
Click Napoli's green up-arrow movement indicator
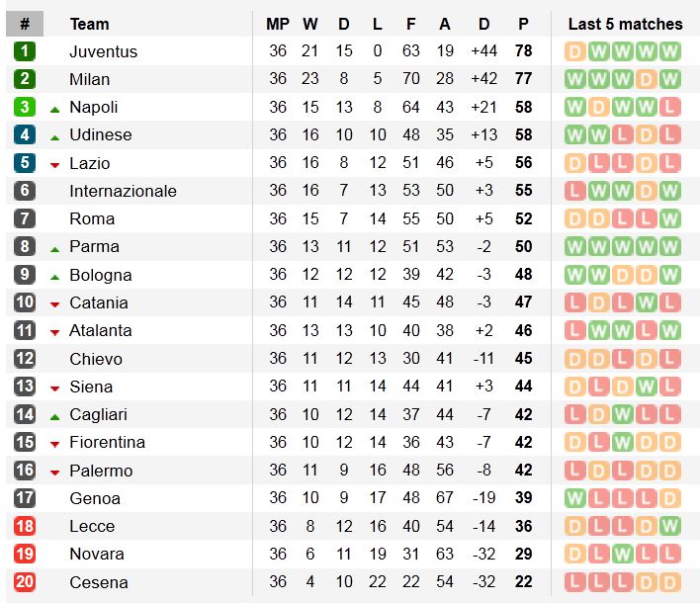coord(54,108)
